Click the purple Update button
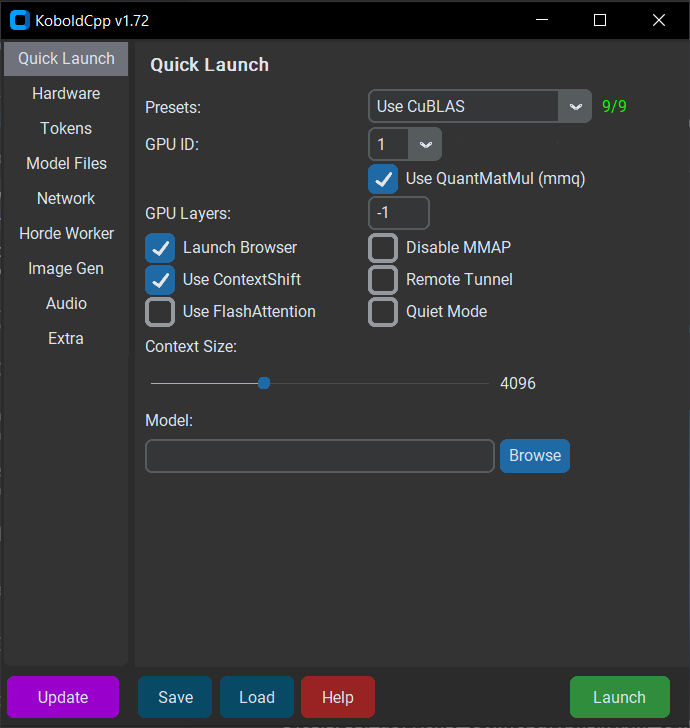 tap(63, 697)
